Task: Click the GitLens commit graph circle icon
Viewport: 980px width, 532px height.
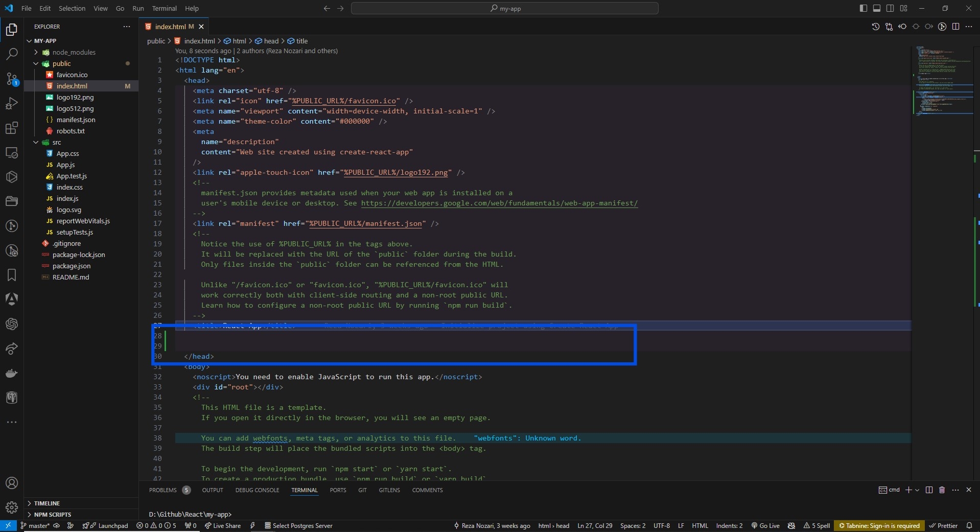Action: [942, 27]
